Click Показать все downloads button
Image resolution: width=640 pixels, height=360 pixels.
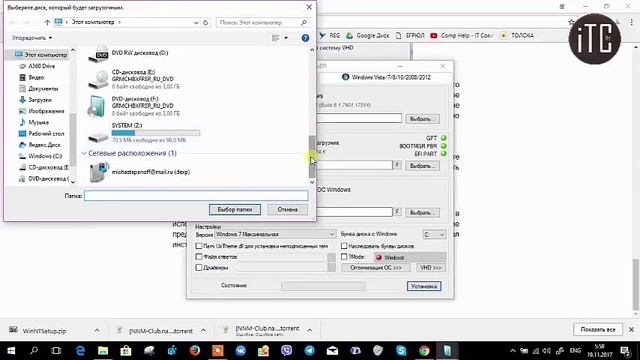click(598, 329)
